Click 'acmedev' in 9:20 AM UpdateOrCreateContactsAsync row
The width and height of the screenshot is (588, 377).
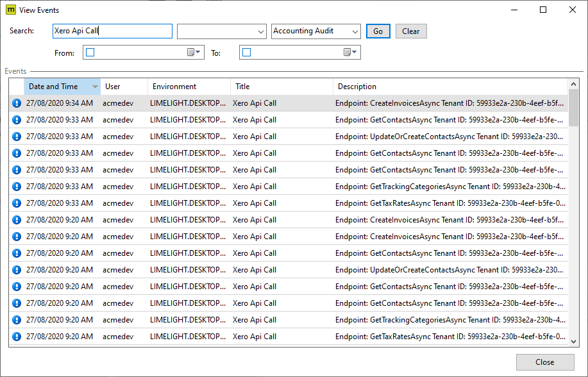point(118,270)
